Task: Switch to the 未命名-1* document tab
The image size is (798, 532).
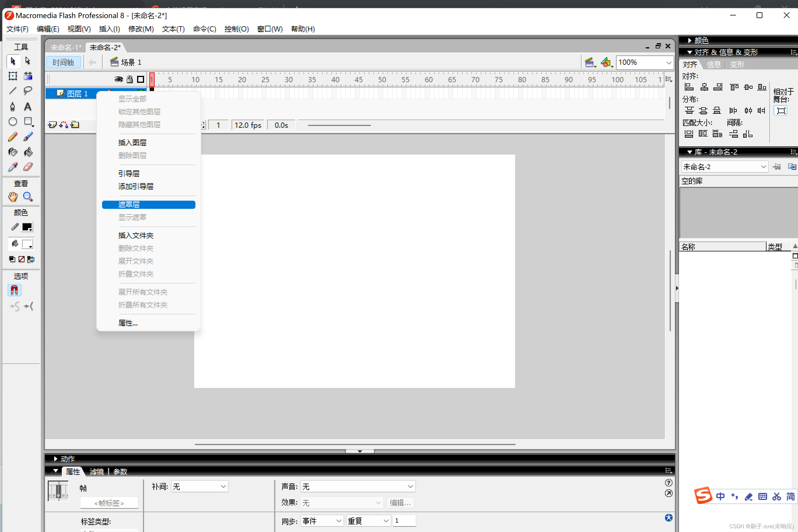Action: [x=66, y=48]
